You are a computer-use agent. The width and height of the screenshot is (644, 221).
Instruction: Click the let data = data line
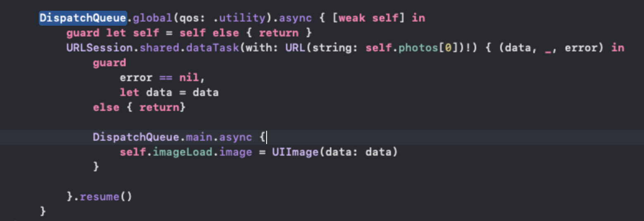coord(169,93)
